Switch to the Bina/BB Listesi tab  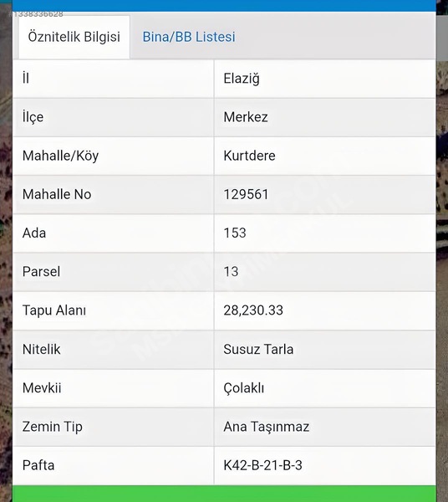(189, 37)
